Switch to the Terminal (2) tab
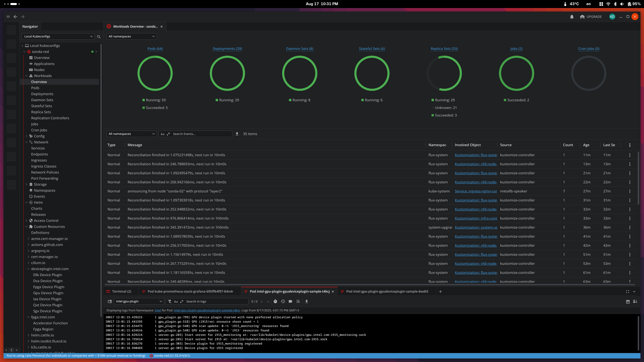This screenshot has width=644, height=362. [121, 292]
